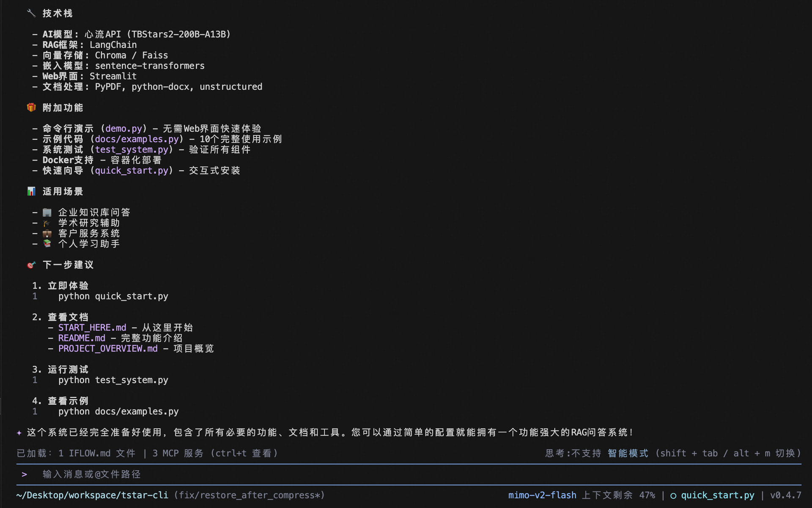This screenshot has width=812, height=508.
Task: Click the wrench icon beside 技术栈
Action: point(31,13)
